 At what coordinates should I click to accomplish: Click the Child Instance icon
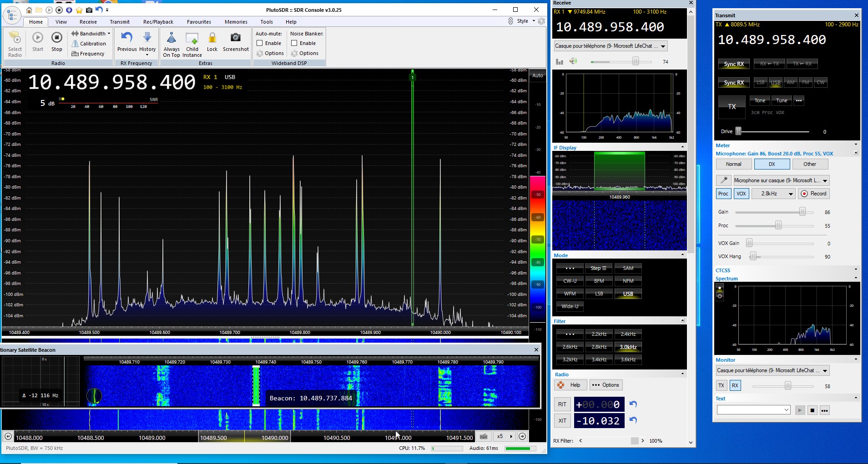coord(192,38)
